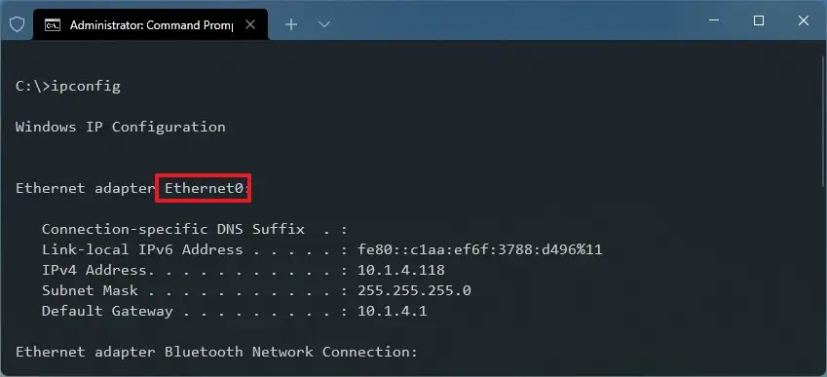
Task: Click the administrator shield icon in the title bar
Action: (x=17, y=24)
